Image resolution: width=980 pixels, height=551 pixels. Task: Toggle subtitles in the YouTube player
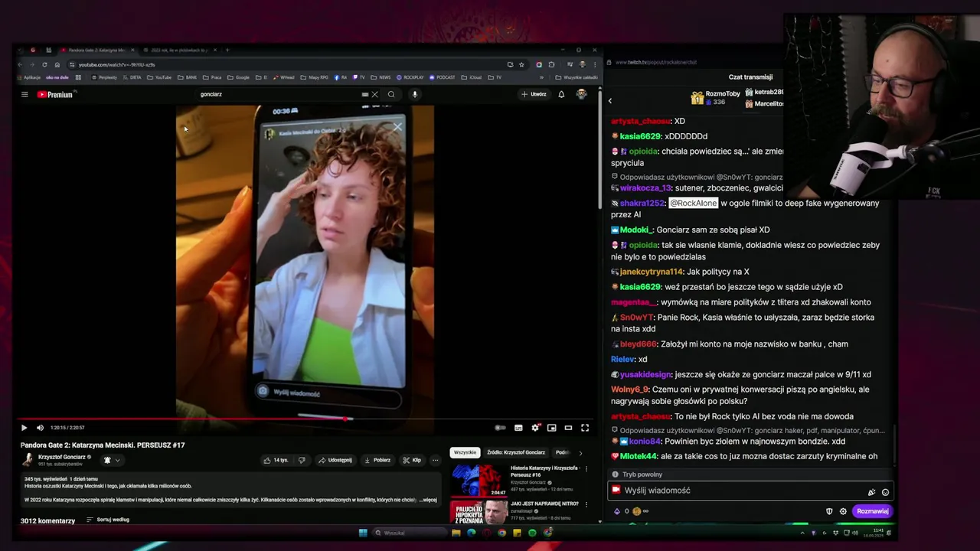point(518,428)
